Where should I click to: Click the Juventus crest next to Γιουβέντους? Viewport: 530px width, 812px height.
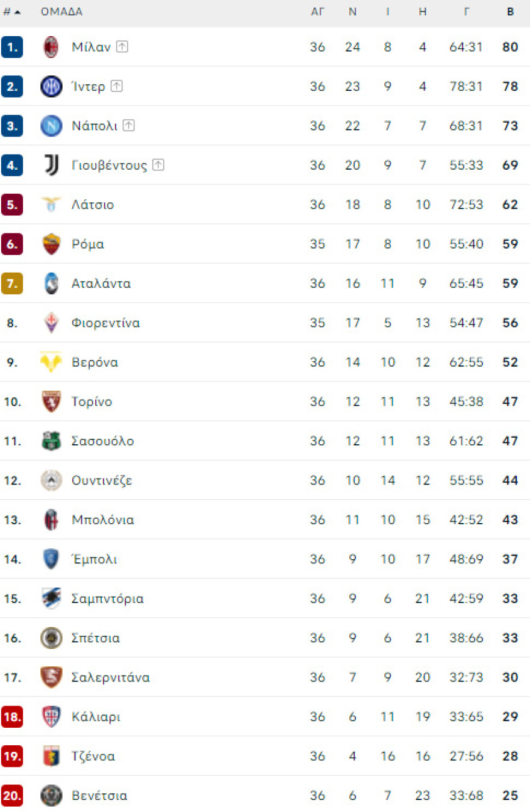51,165
